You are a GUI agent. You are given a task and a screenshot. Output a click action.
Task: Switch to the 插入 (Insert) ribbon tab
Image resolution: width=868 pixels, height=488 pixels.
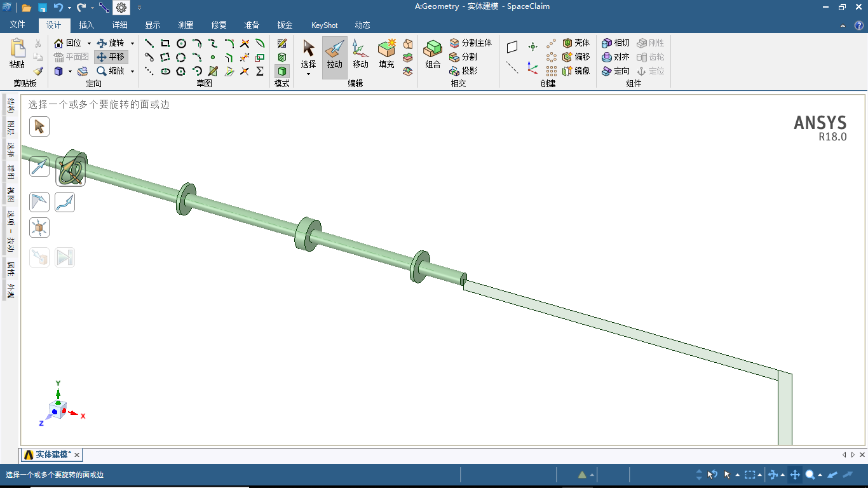click(x=86, y=25)
